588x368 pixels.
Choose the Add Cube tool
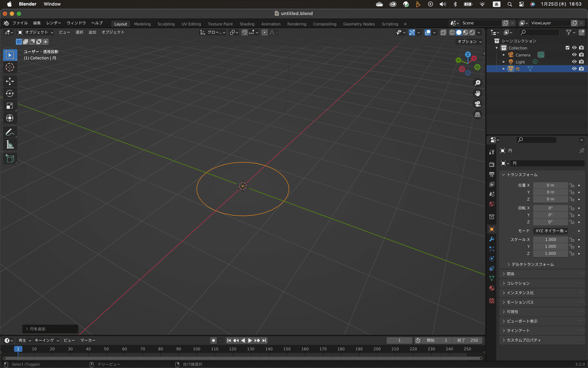click(x=10, y=158)
